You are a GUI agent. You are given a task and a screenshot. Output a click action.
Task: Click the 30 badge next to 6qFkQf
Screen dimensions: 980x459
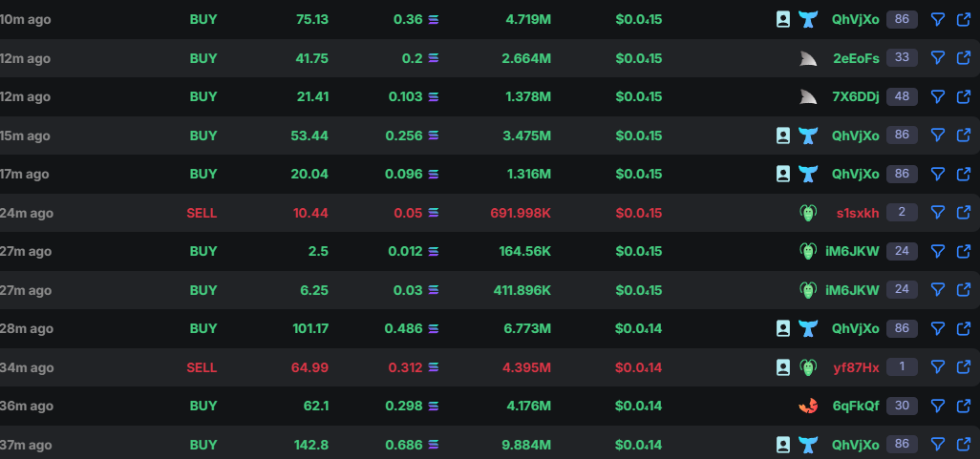click(902, 406)
